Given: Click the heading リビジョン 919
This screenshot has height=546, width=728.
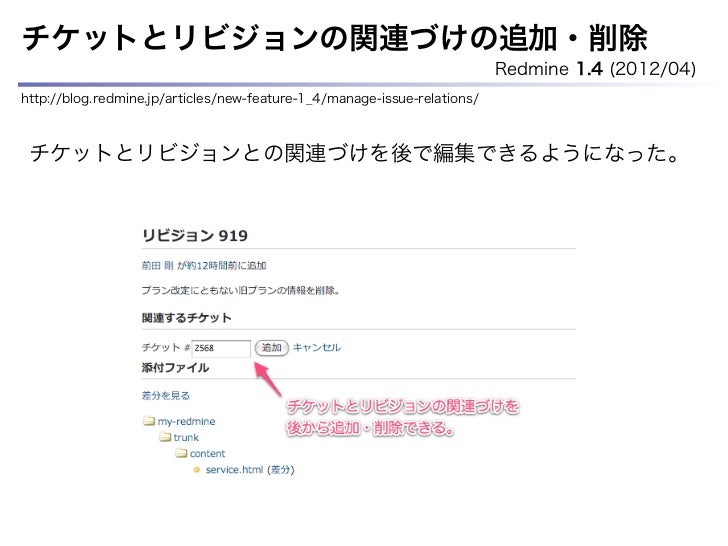Looking at the screenshot, I should point(195,236).
